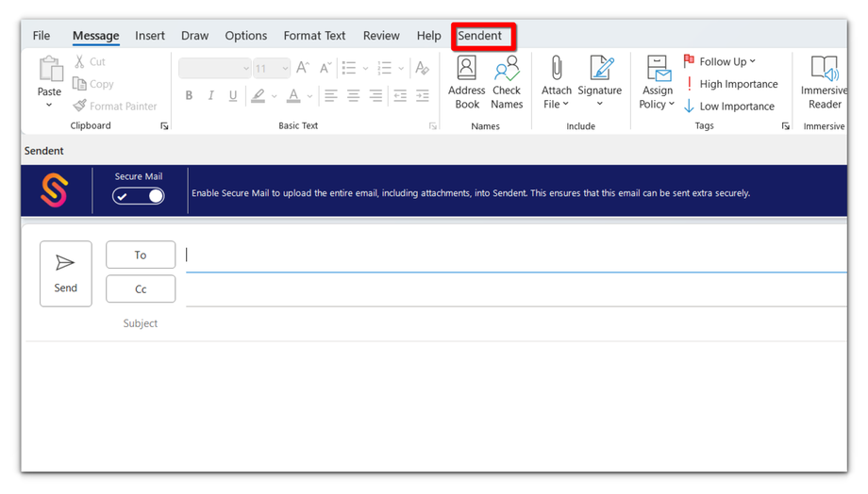Click the Cc recipients button
This screenshot has height=494, width=868.
point(141,288)
